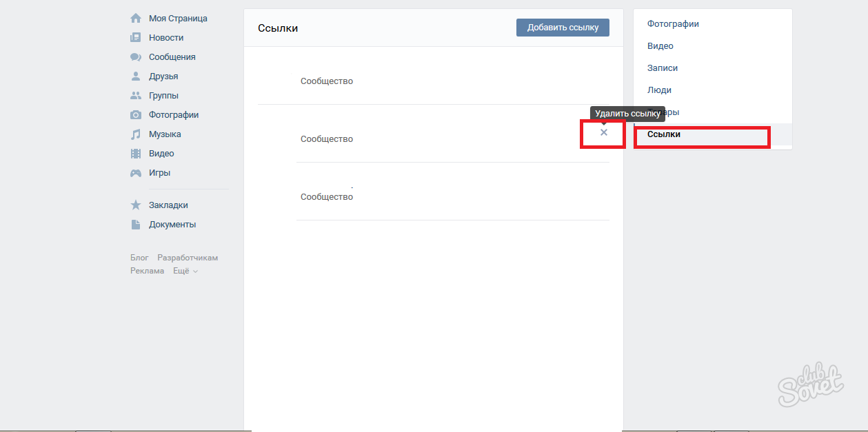The height and width of the screenshot is (432, 868).
Task: Select the Записи item in right panel
Action: point(662,68)
